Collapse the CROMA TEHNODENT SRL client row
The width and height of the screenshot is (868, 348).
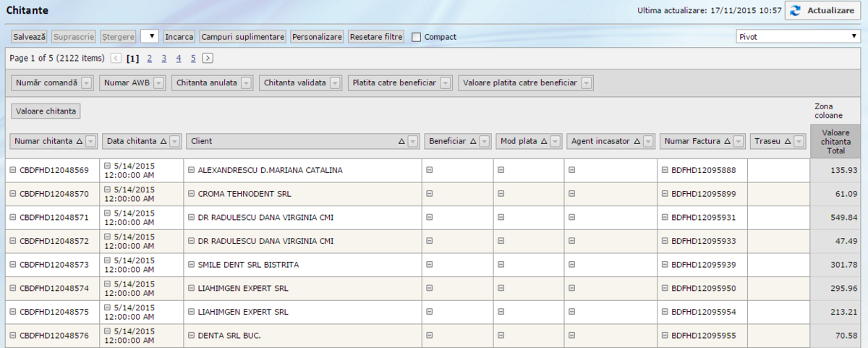191,194
